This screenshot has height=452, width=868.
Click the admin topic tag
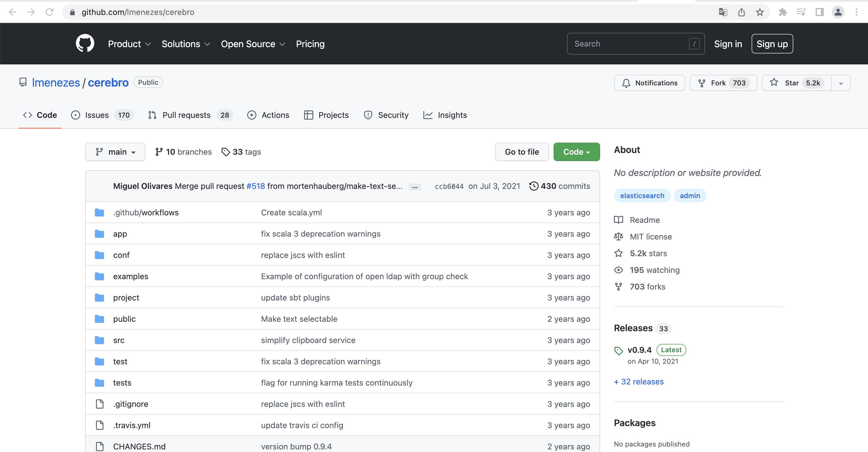pyautogui.click(x=690, y=196)
